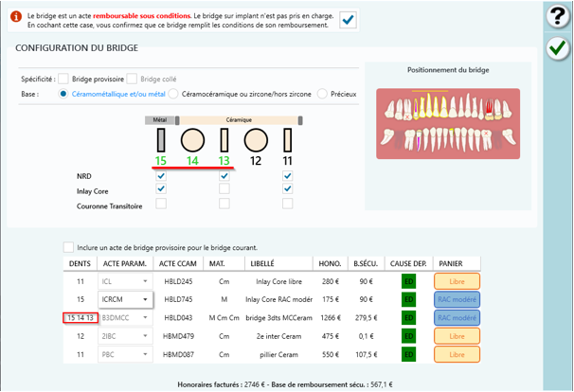Image resolution: width=574 pixels, height=392 pixels.
Task: Enable Bridge collé specificity
Action: tap(132, 79)
